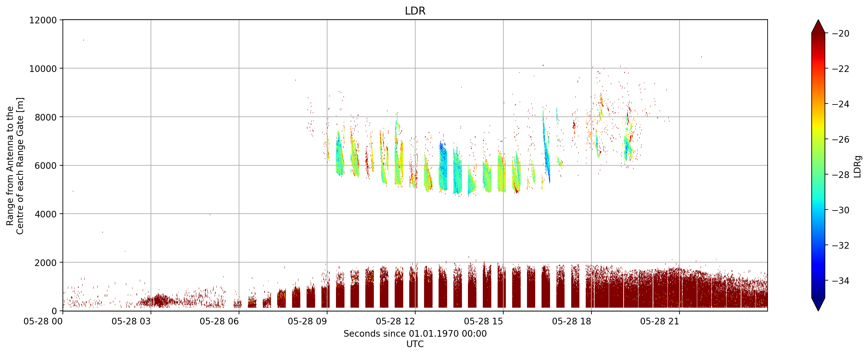Click the y-axis tick label 2000
Viewport: 868px width, 355px height.
point(45,263)
